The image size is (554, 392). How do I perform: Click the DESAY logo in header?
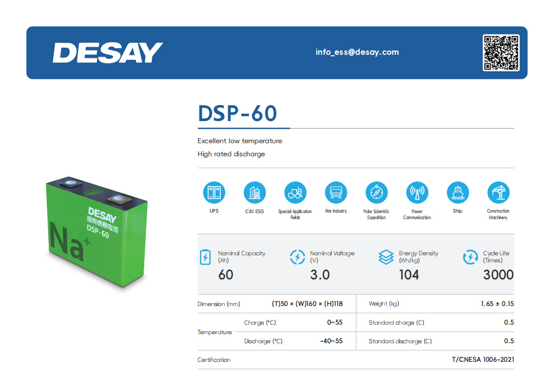click(108, 53)
